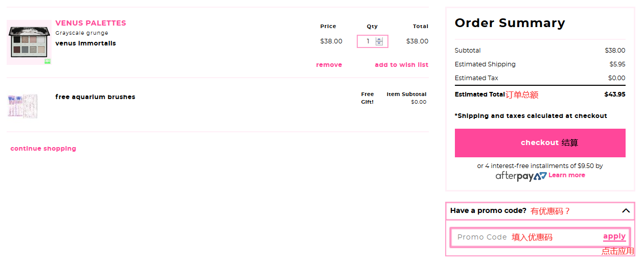Screen dimensions: 644x262
Task: Click the venus immortalis product name
Action: click(85, 43)
